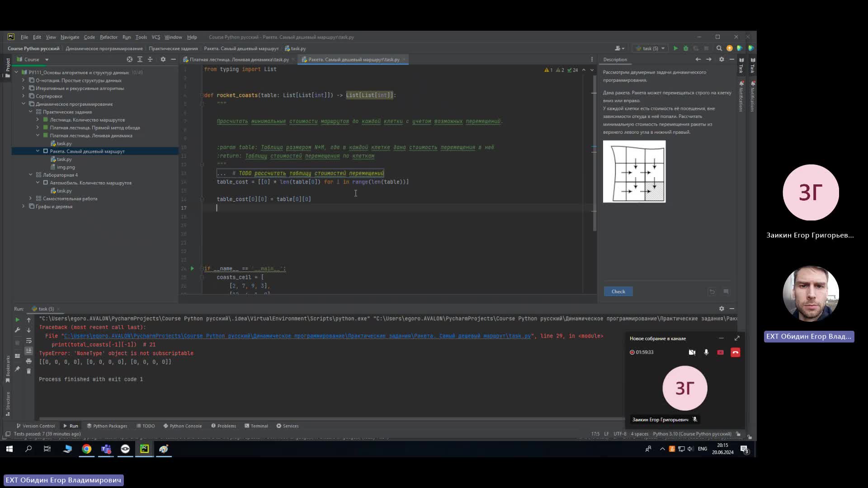Hang up the call with red phone button
Image resolution: width=868 pixels, height=488 pixels.
point(735,352)
